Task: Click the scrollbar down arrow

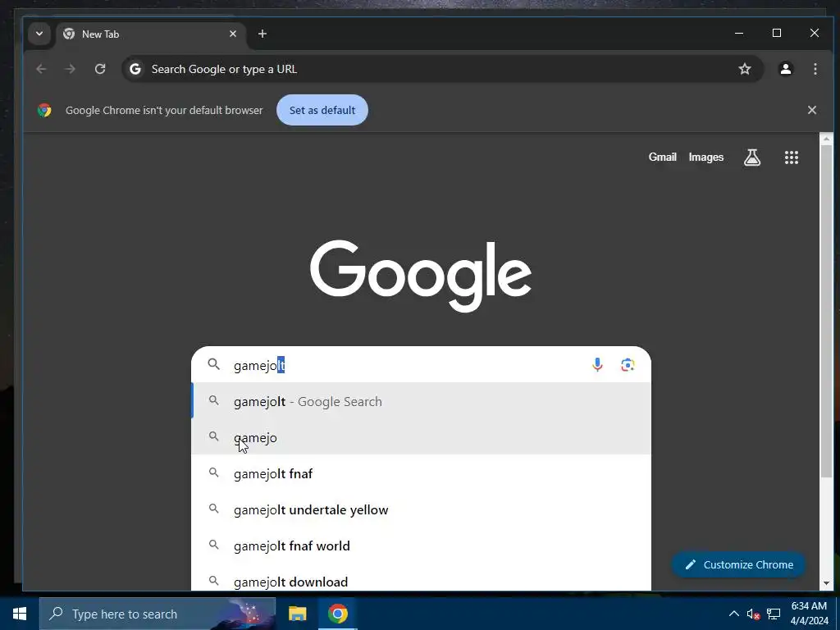Action: [826, 583]
